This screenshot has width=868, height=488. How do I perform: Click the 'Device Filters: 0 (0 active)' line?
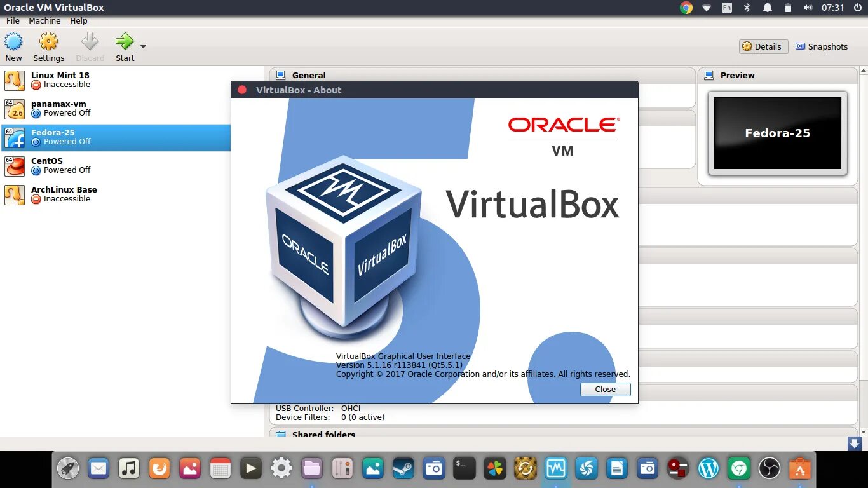(330, 417)
